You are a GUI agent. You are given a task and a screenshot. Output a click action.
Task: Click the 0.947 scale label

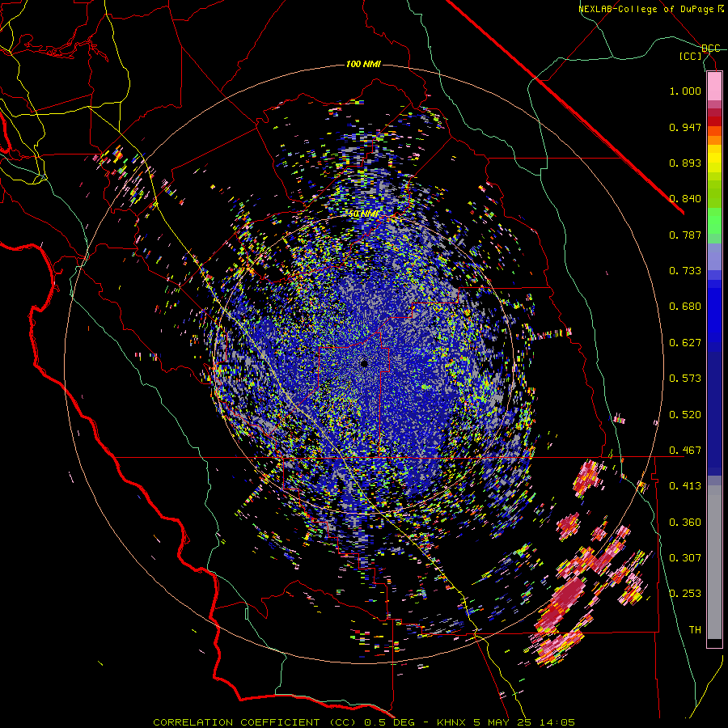pyautogui.click(x=685, y=127)
